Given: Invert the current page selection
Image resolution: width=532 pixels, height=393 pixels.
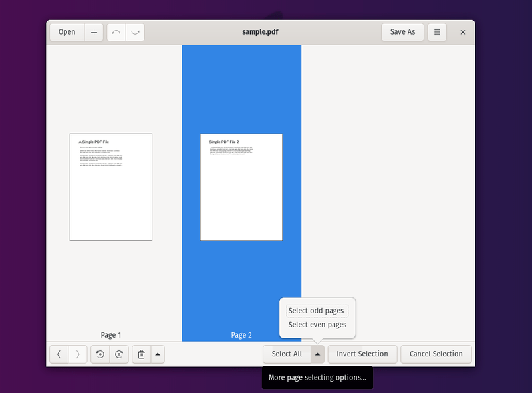Looking at the screenshot, I should point(362,354).
